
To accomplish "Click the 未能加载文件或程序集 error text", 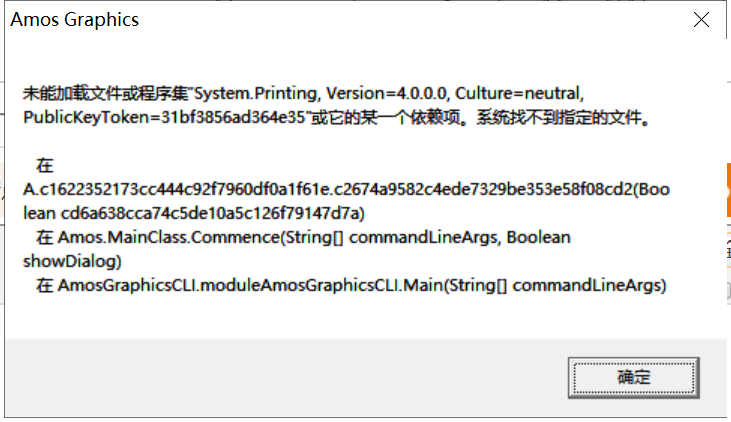I will [105, 94].
